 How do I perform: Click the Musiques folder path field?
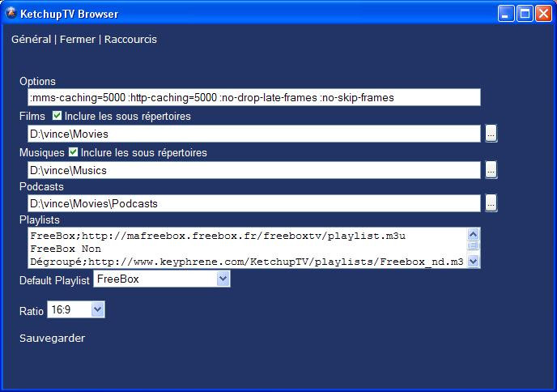tap(254, 170)
